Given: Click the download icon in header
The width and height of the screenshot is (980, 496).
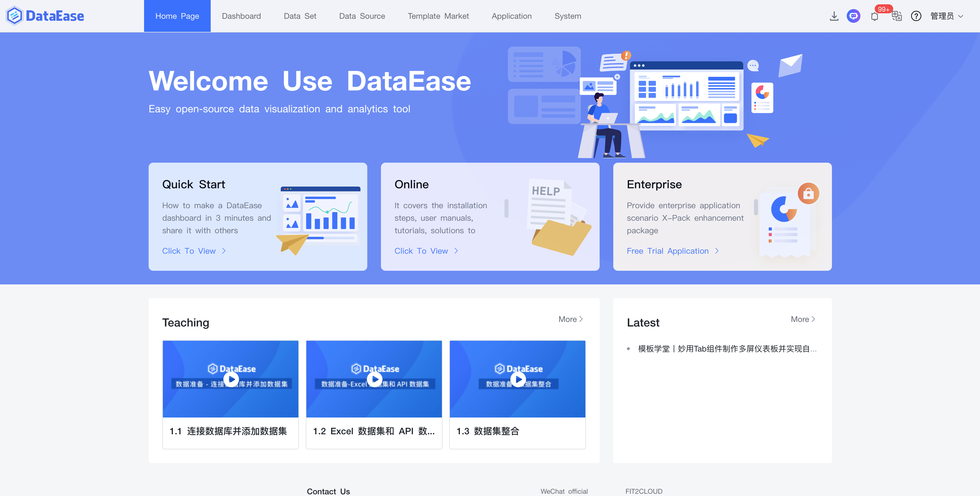Looking at the screenshot, I should (x=834, y=16).
